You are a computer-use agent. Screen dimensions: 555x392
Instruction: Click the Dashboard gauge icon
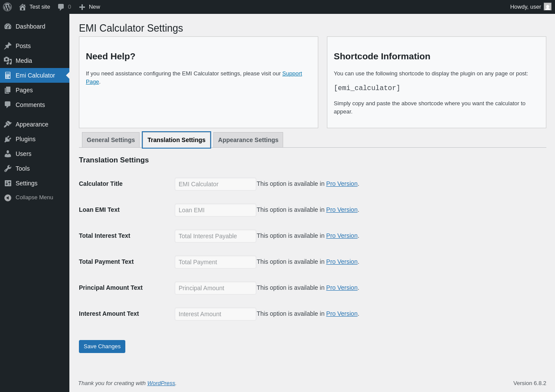(x=8, y=26)
